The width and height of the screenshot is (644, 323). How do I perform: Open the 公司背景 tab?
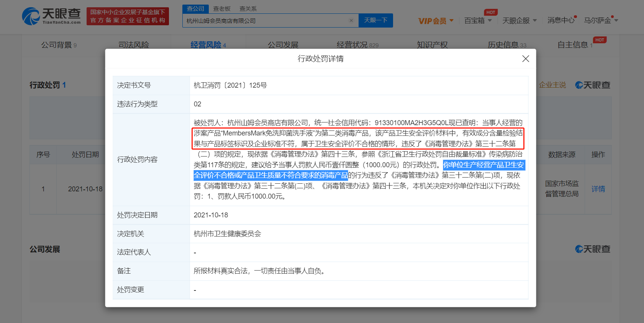pos(59,45)
